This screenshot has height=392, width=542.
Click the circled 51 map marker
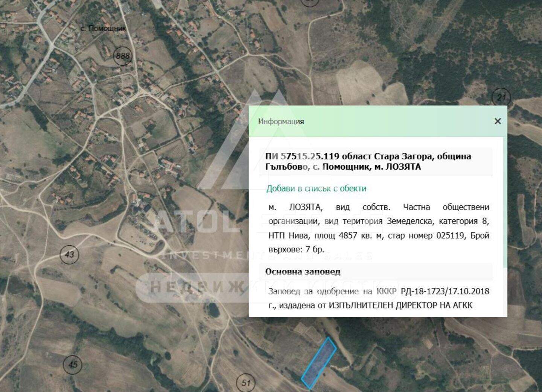point(245,383)
